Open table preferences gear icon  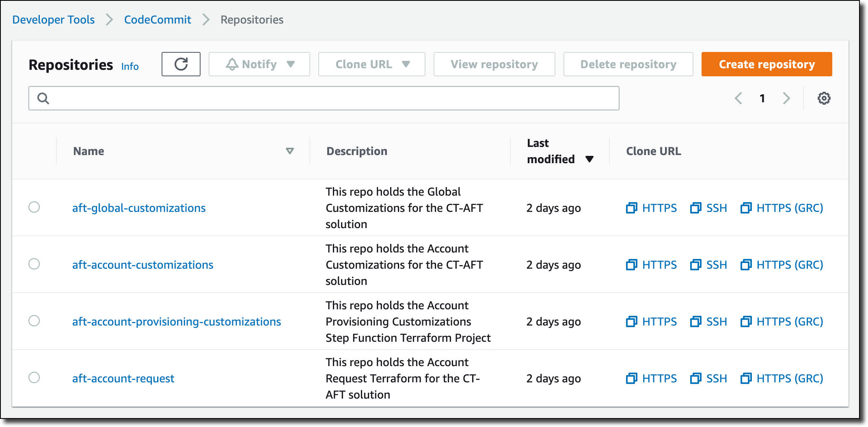824,98
